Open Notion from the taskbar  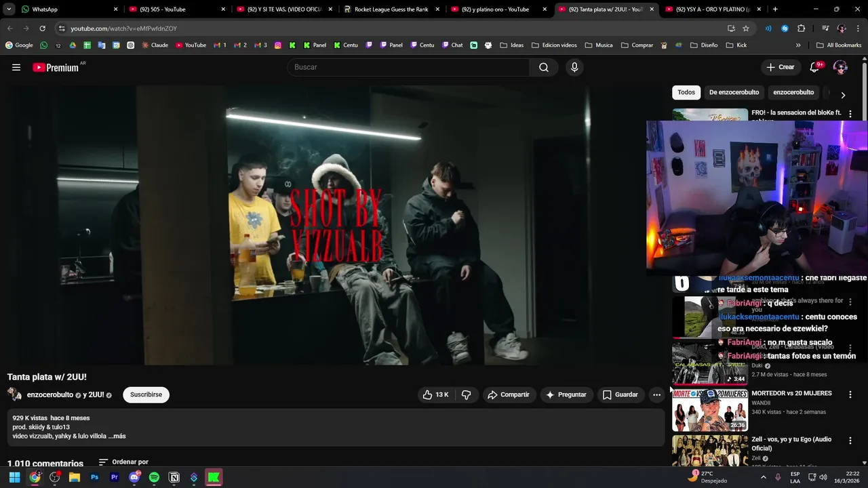[x=174, y=477]
